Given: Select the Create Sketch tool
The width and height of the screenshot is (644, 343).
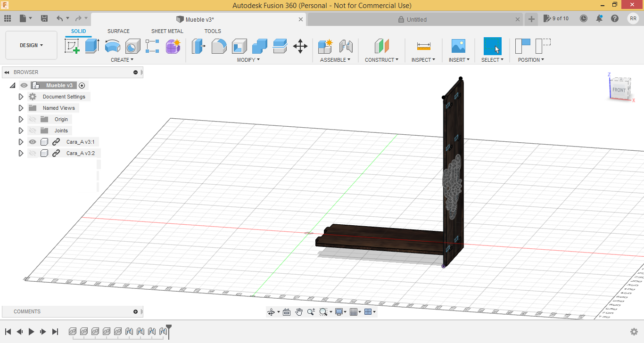Looking at the screenshot, I should 72,46.
